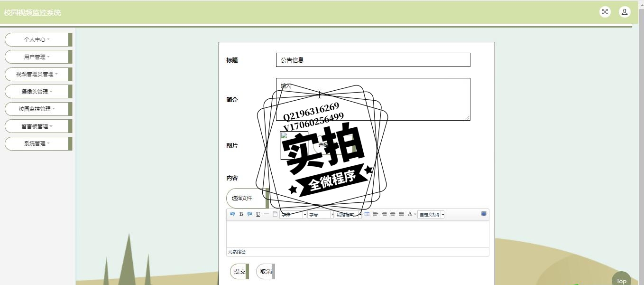Click the undo icon in the editor toolbar
The height and width of the screenshot is (285, 644).
[232, 214]
